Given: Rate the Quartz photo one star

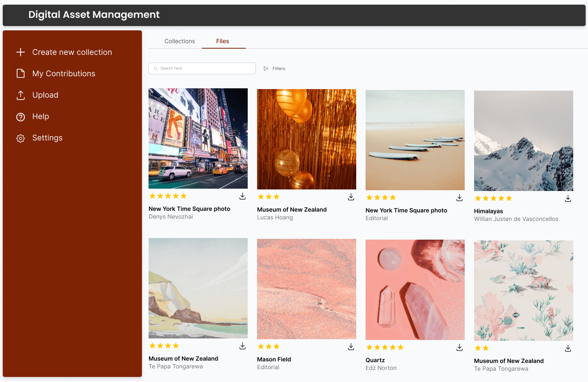Looking at the screenshot, I should pyautogui.click(x=369, y=347).
